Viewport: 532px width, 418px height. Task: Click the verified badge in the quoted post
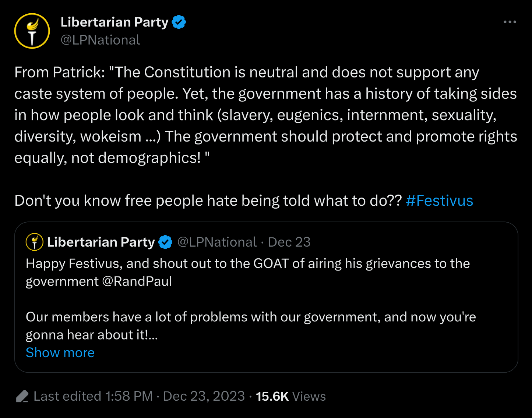(x=165, y=242)
